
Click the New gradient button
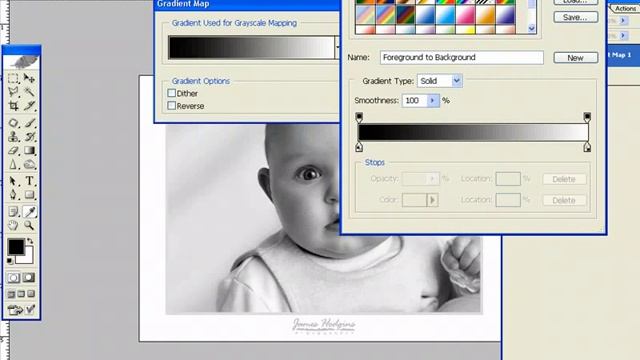pyautogui.click(x=576, y=58)
